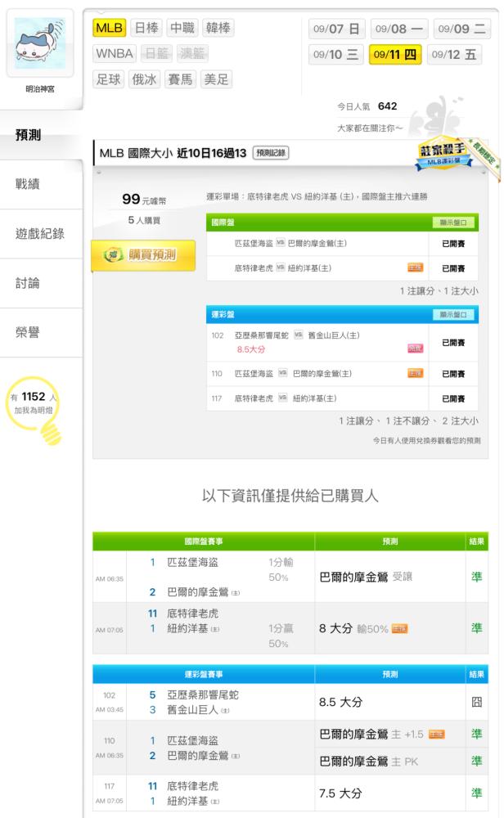Screen dimensions: 504x818
Task: Open the WNBA league tab
Action: (x=115, y=53)
